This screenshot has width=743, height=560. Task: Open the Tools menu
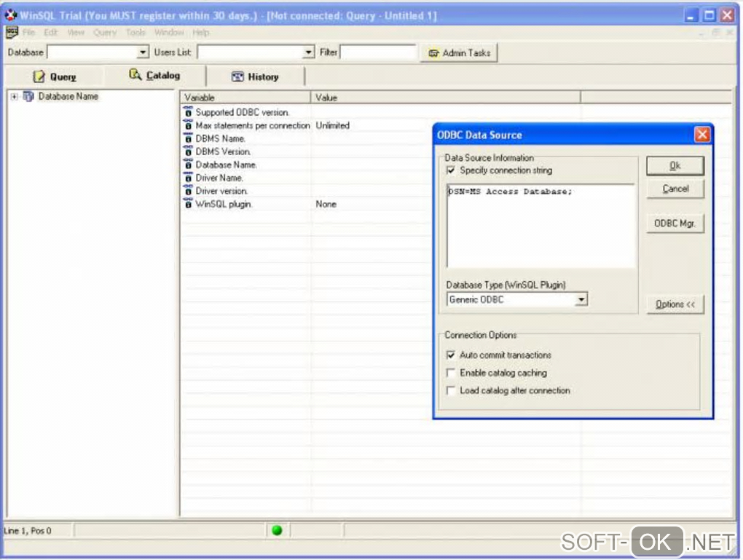[x=135, y=32]
